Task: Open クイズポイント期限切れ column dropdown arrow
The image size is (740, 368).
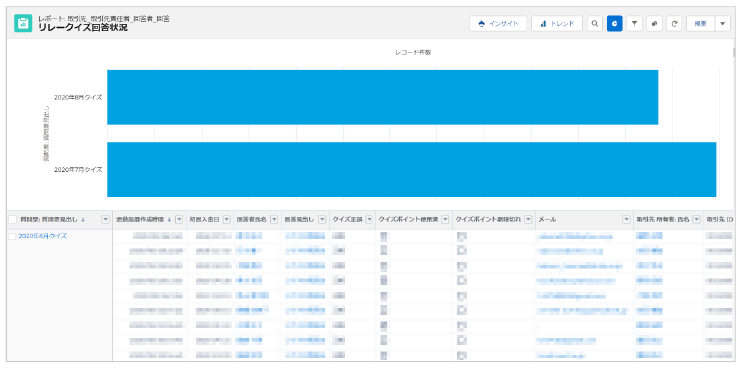Action: [528, 219]
